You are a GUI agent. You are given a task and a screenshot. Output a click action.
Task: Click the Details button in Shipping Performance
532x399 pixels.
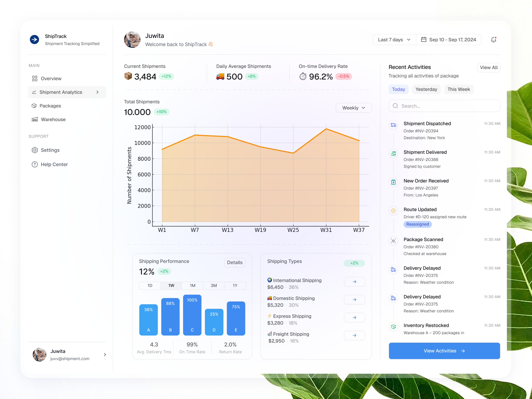coord(234,262)
